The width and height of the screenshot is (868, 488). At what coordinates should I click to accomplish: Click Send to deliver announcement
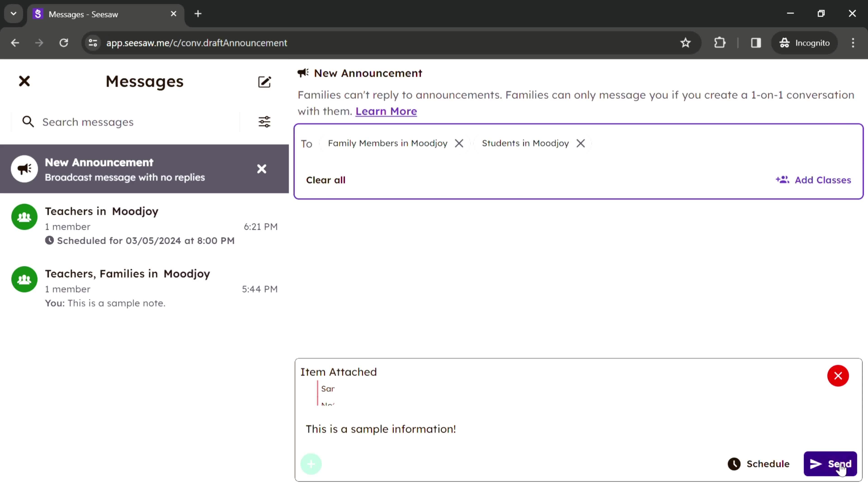831,464
